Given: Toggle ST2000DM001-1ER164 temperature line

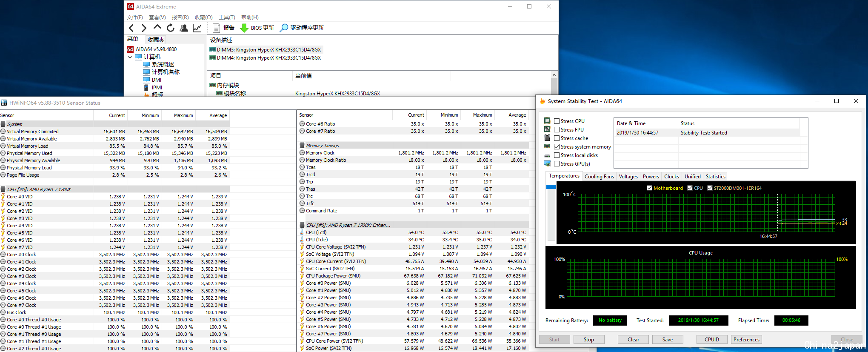Looking at the screenshot, I should pyautogui.click(x=710, y=188).
